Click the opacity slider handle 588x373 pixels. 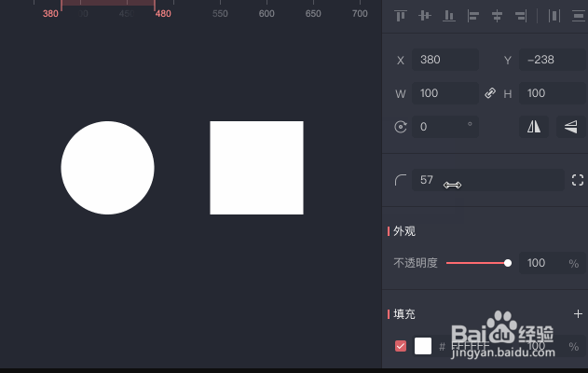[508, 263]
